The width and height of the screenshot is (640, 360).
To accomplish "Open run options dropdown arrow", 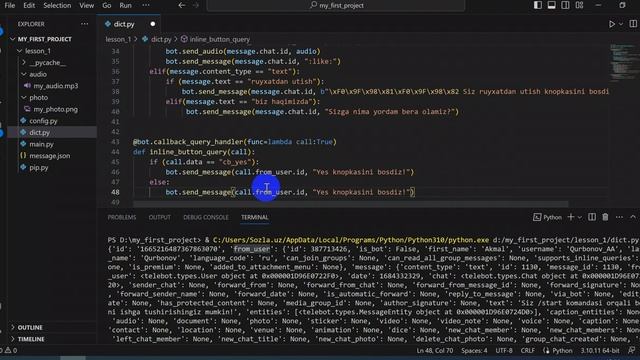I will (621, 24).
